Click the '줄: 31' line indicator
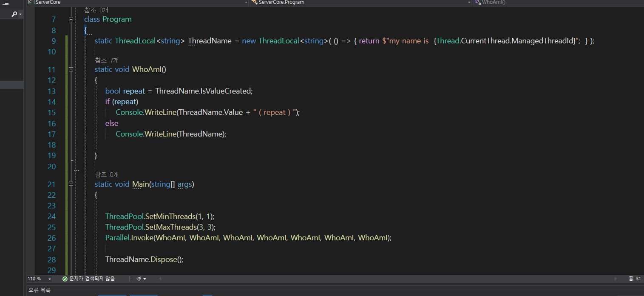Screen dimensions: 644x296 pyautogui.click(x=635, y=279)
